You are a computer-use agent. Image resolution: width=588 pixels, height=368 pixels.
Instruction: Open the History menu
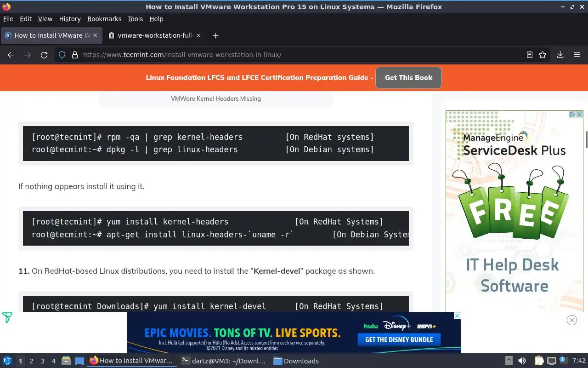coord(70,19)
